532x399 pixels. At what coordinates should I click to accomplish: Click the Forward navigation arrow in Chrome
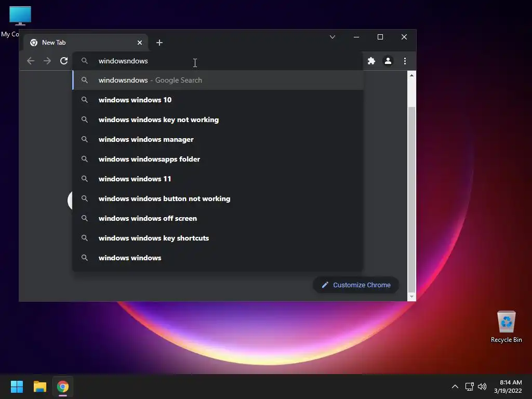(47, 61)
